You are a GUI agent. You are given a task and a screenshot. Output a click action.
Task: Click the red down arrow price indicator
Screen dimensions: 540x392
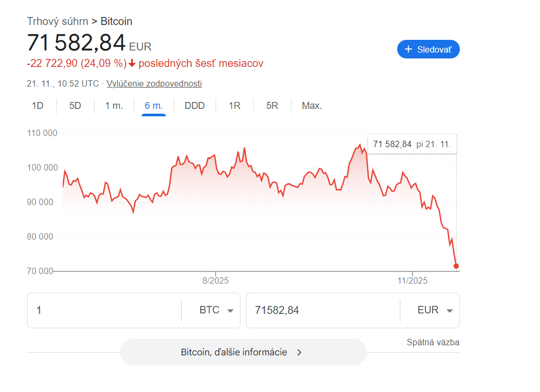pyautogui.click(x=132, y=64)
